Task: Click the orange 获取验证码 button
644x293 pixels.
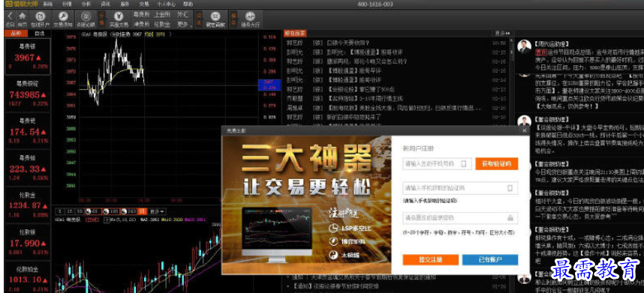Action: point(497,164)
